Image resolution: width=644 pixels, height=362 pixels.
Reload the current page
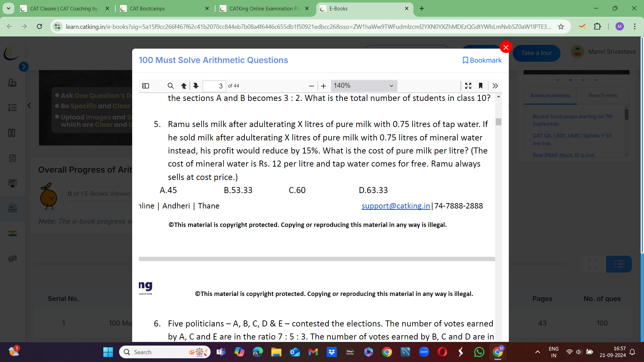pos(39,26)
